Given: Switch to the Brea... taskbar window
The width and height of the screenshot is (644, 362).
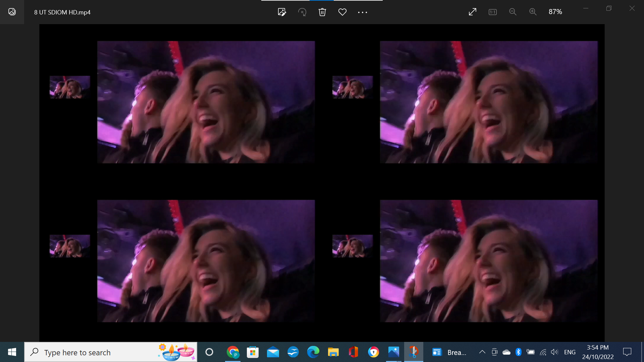Looking at the screenshot, I should (x=449, y=352).
